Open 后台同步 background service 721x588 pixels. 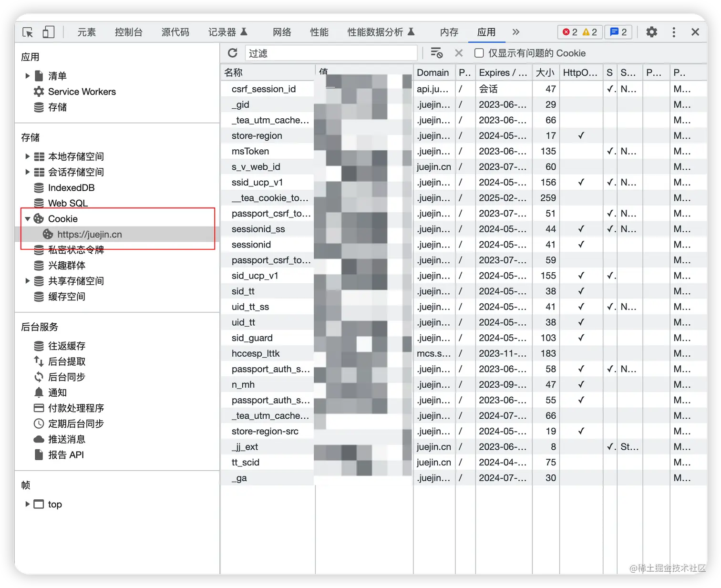[67, 377]
